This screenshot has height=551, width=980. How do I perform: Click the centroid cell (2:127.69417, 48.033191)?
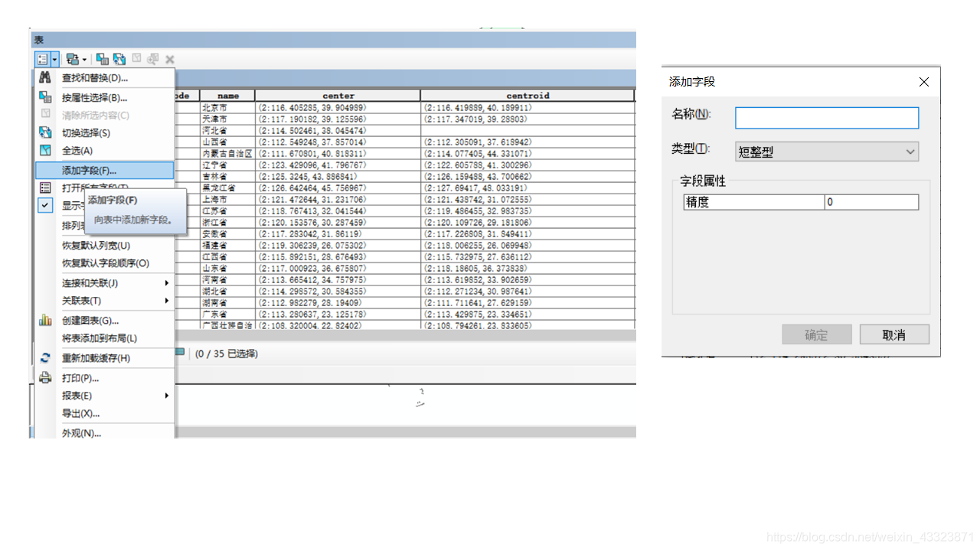pyautogui.click(x=528, y=187)
